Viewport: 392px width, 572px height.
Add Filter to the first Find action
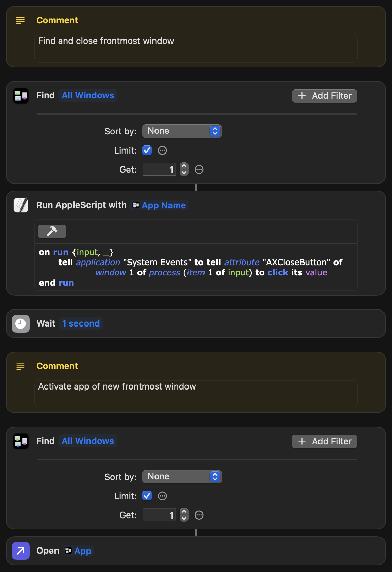tap(325, 96)
